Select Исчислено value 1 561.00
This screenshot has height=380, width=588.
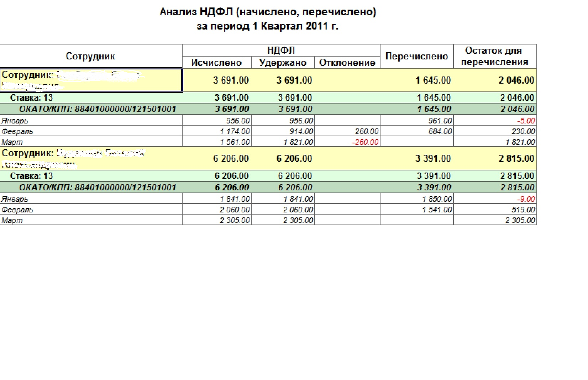tap(235, 142)
